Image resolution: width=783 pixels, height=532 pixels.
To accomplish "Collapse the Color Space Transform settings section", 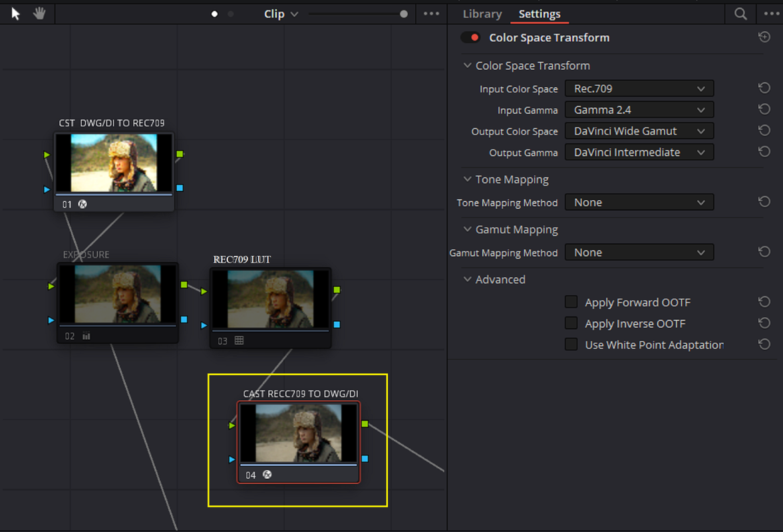I will coord(468,65).
